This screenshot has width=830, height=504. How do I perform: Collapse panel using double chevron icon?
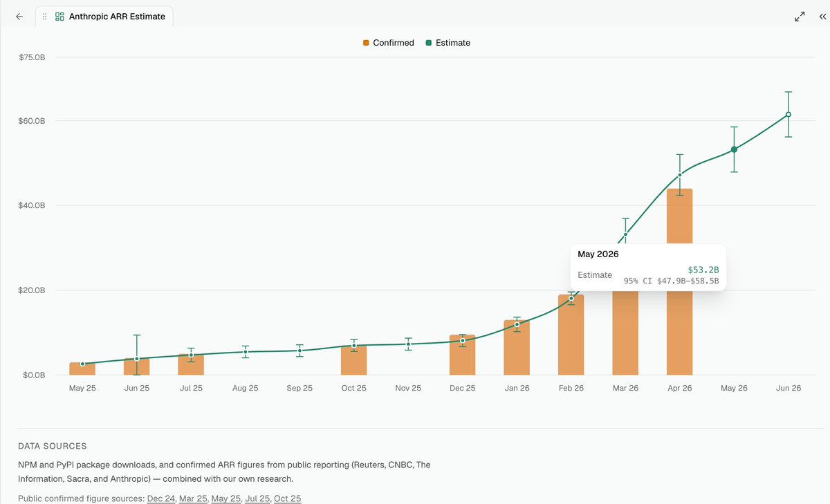822,17
